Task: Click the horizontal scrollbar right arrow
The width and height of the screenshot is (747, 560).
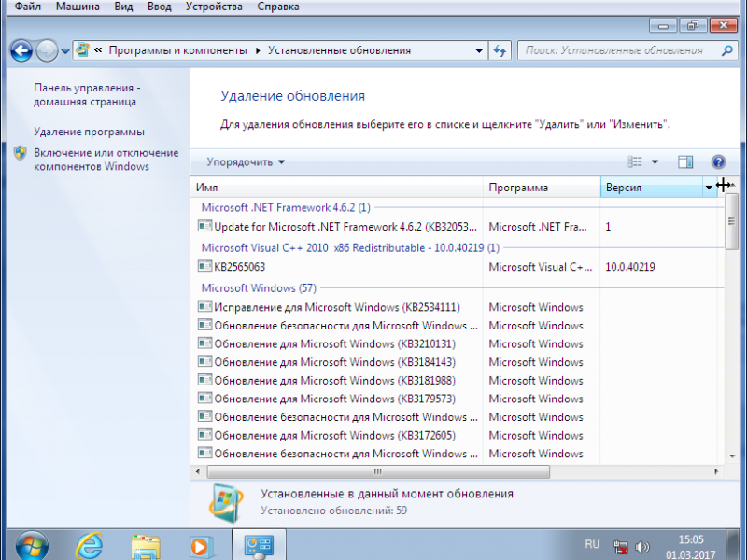Action: tap(716, 471)
